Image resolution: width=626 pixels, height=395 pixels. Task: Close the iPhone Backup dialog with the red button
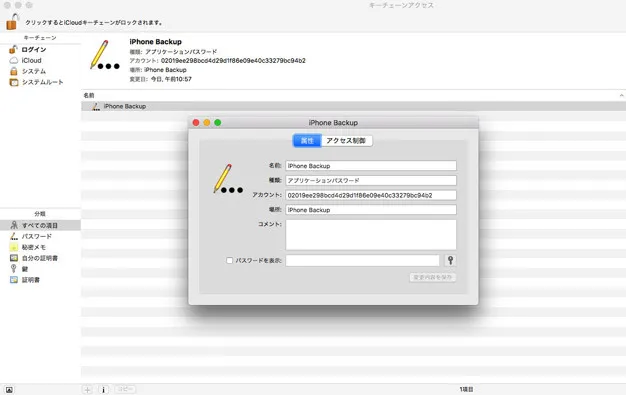[x=196, y=123]
